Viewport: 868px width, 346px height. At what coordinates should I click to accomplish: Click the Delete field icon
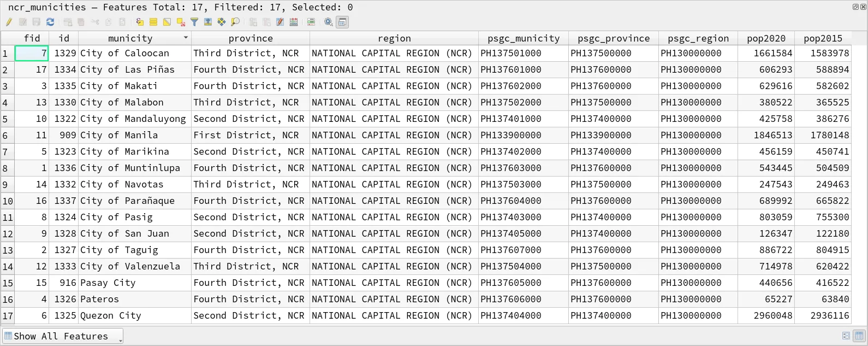coord(266,22)
